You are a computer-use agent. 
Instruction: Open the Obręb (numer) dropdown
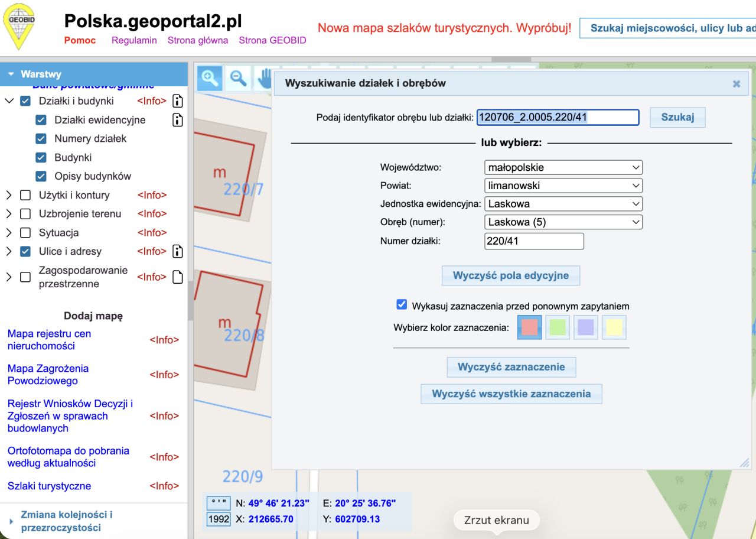(x=563, y=222)
